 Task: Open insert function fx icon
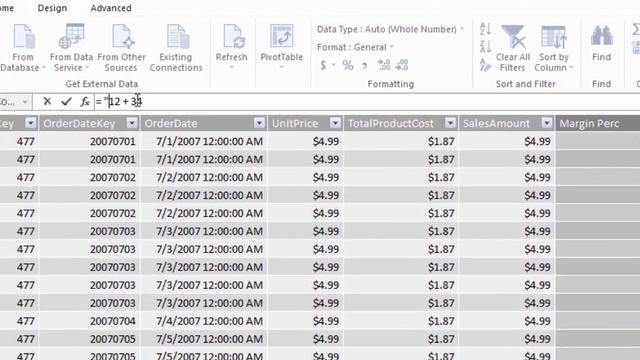[84, 101]
